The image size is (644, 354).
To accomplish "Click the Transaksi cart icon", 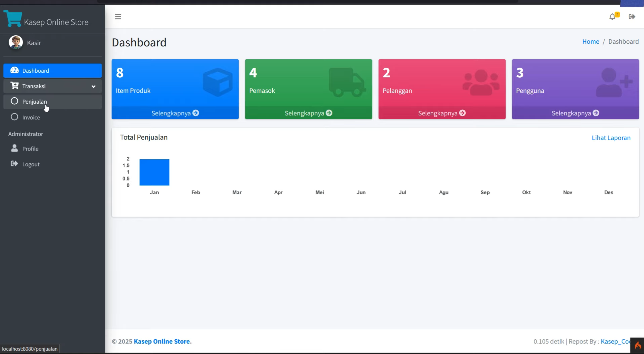I will point(14,86).
